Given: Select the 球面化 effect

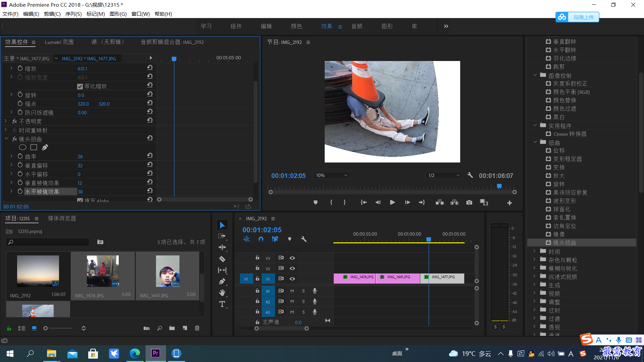Looking at the screenshot, I should 562,209.
